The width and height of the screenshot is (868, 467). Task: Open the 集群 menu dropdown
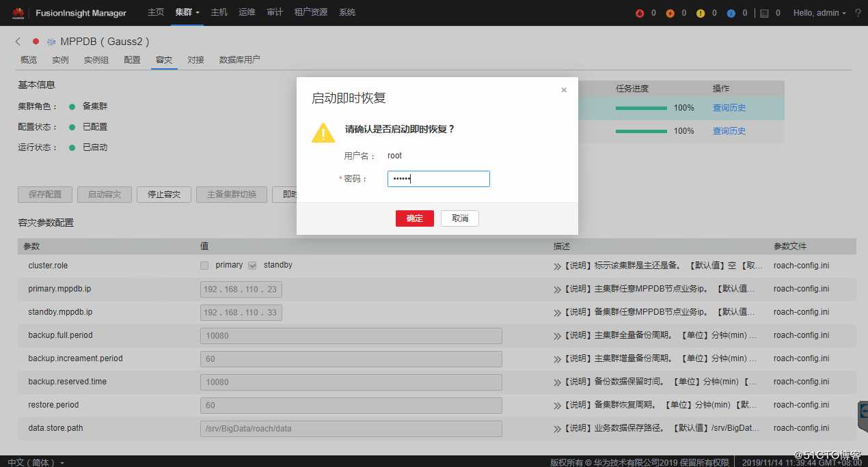pyautogui.click(x=185, y=12)
